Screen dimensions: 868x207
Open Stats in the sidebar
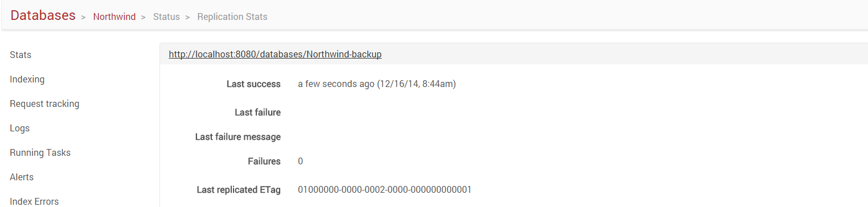click(21, 55)
